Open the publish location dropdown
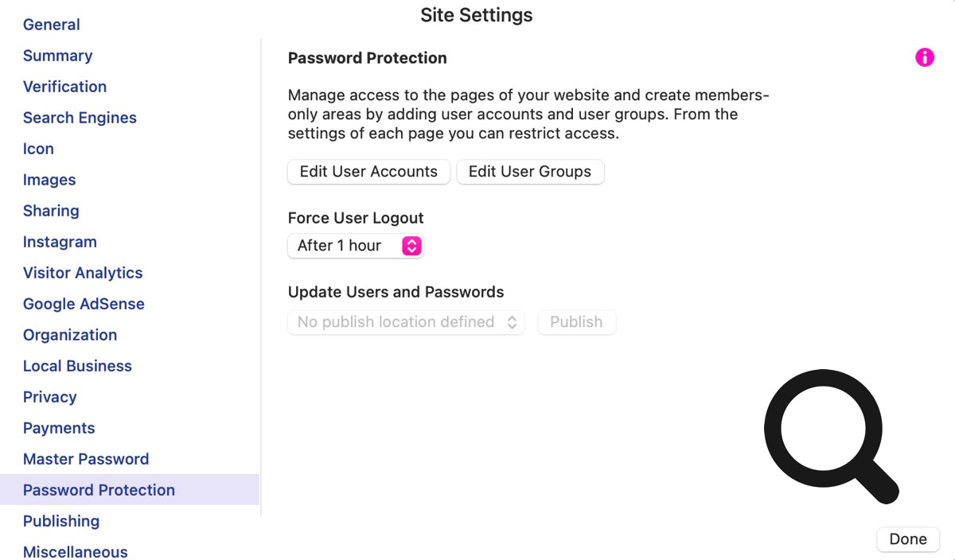Image resolution: width=955 pixels, height=560 pixels. pyautogui.click(x=406, y=322)
